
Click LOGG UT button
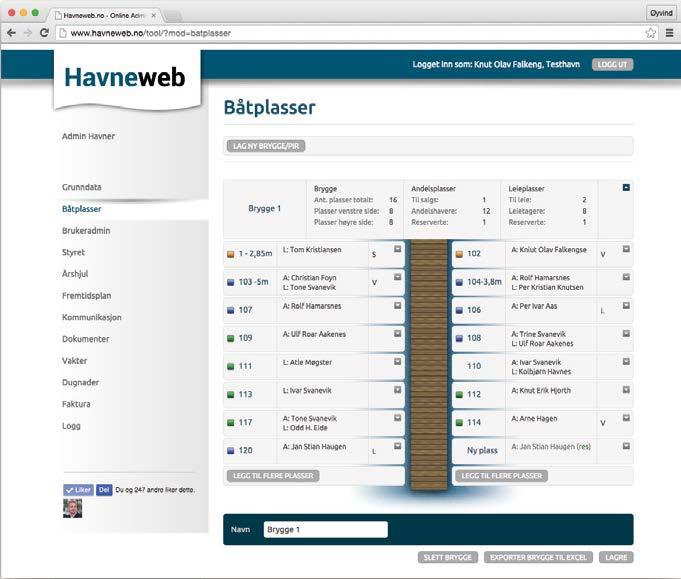click(x=612, y=65)
